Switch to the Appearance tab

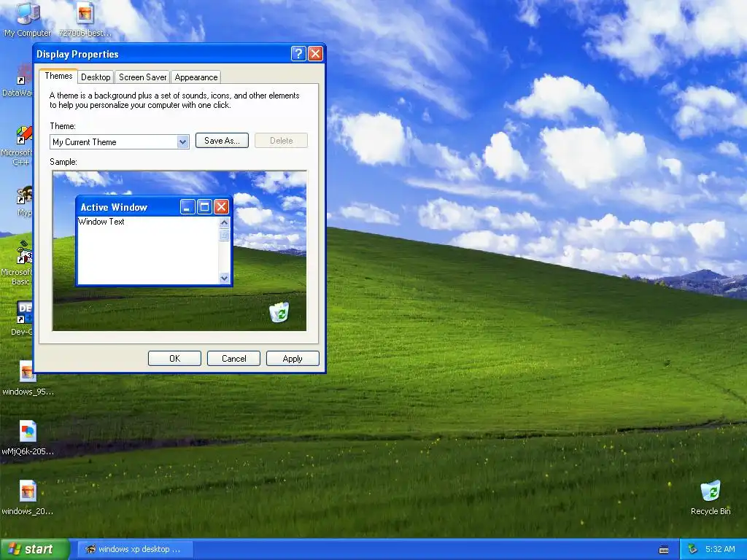(196, 77)
